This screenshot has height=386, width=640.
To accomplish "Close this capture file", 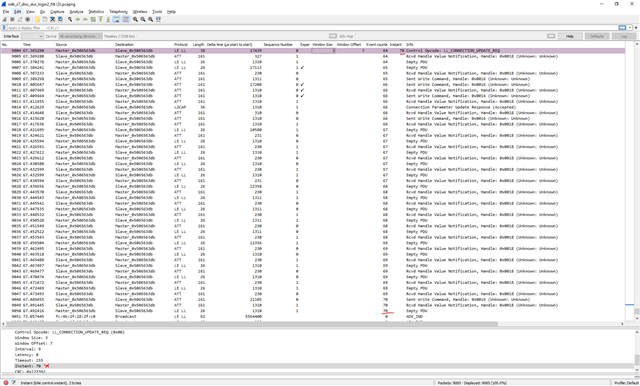I will tap(52, 19).
